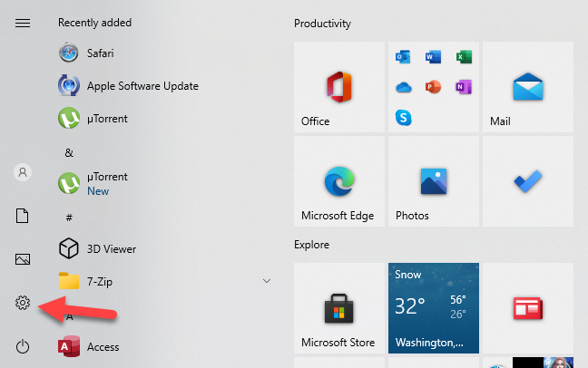Viewport: 588px width, 368px height.
Task: Click the Productivity group header
Action: [x=322, y=23]
